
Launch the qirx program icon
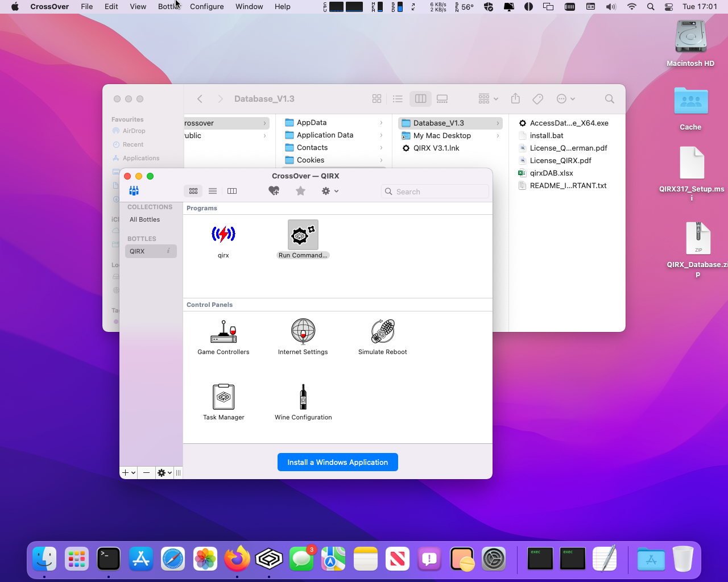[224, 234]
